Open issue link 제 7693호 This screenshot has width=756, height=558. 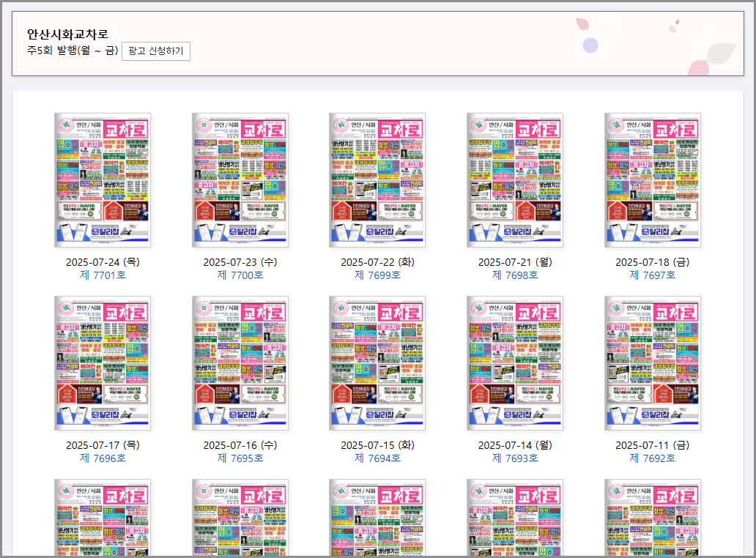pyautogui.click(x=515, y=458)
